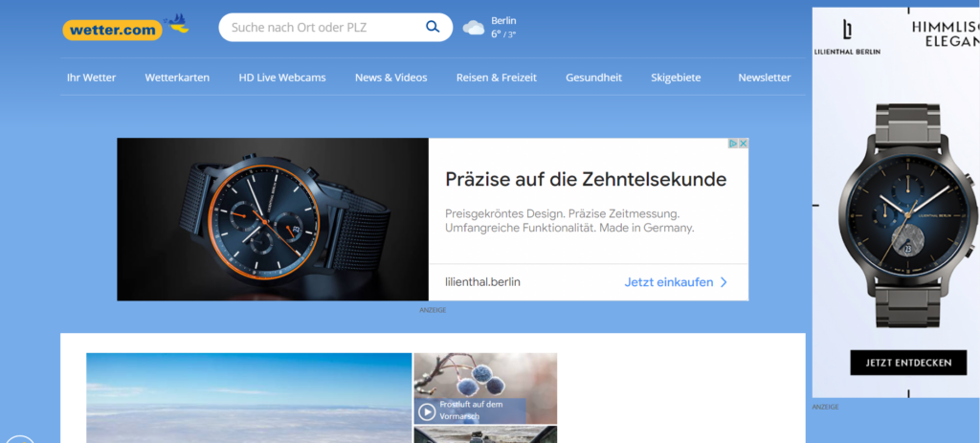Click the Lilienthal Berlin logo in sidebar ad
The width and height of the screenshot is (980, 443).
pyautogui.click(x=847, y=36)
